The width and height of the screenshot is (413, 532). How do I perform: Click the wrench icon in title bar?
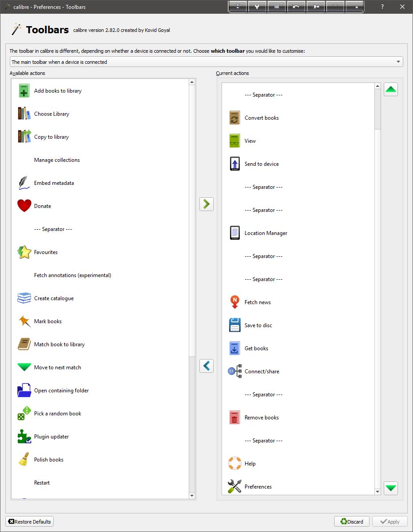pos(257,7)
